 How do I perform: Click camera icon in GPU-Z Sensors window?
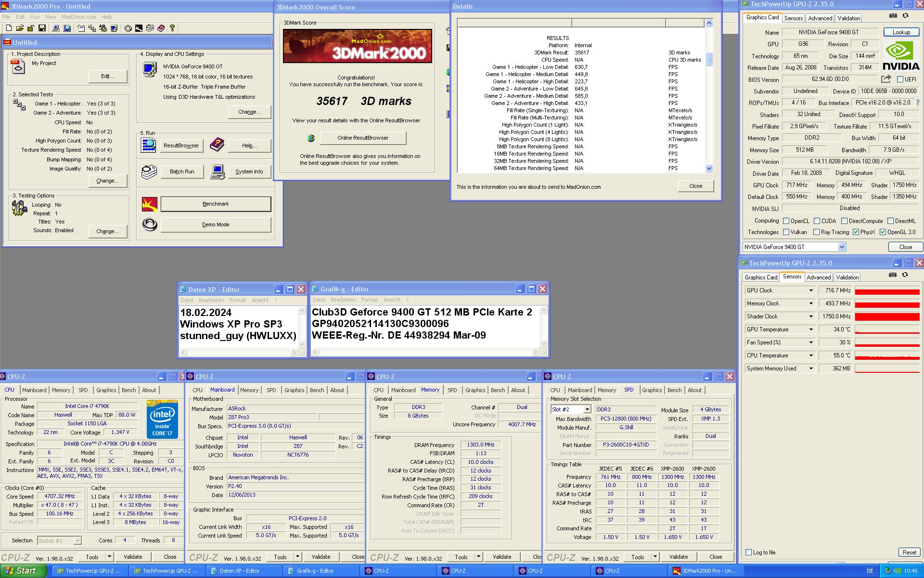pyautogui.click(x=893, y=275)
